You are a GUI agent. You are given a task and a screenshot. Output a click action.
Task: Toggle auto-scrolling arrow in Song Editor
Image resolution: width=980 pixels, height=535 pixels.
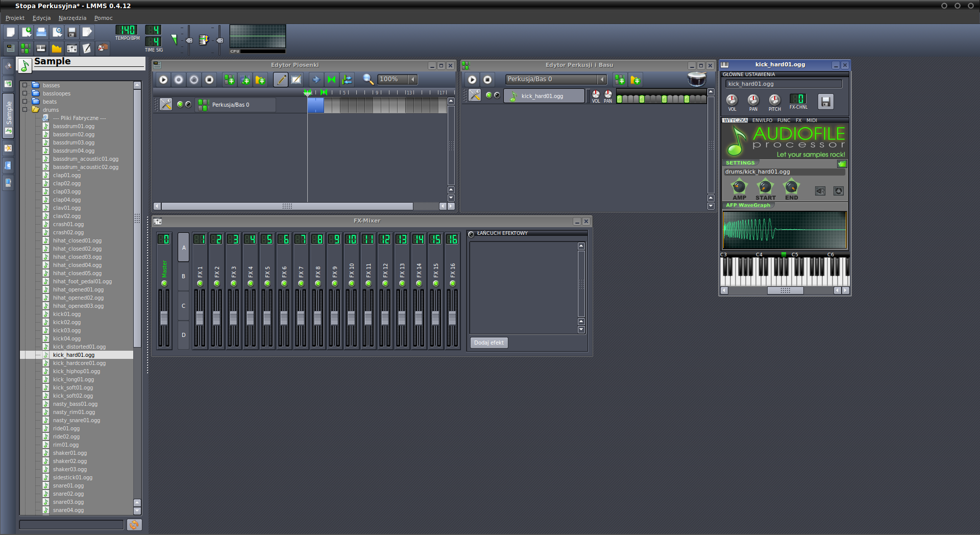pos(316,80)
